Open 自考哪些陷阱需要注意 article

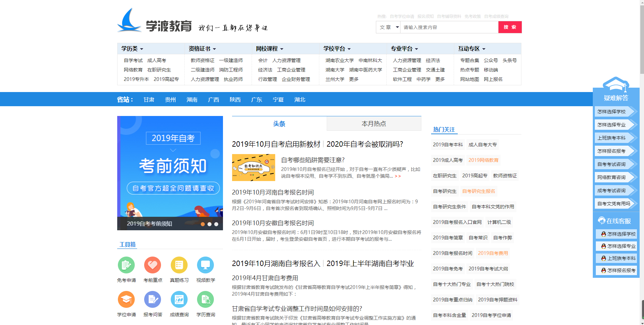coord(313,160)
